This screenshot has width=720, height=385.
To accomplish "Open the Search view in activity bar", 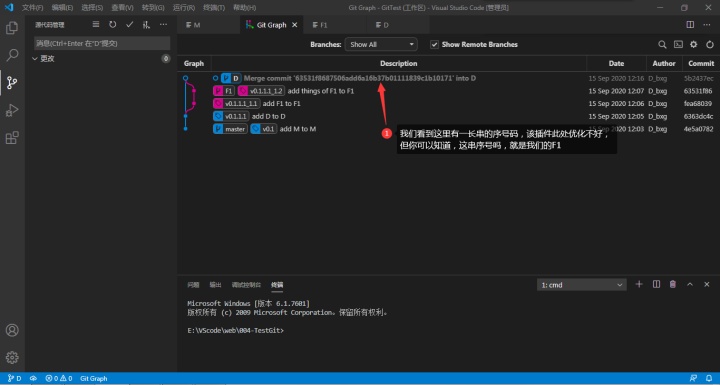I will (x=12, y=55).
